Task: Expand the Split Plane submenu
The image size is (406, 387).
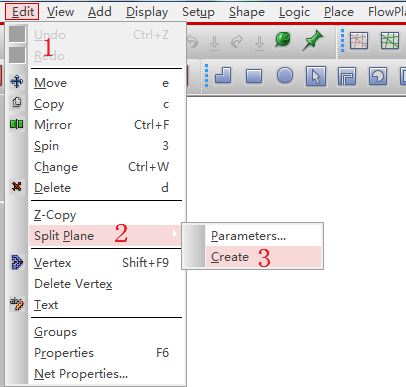Action: (105, 236)
